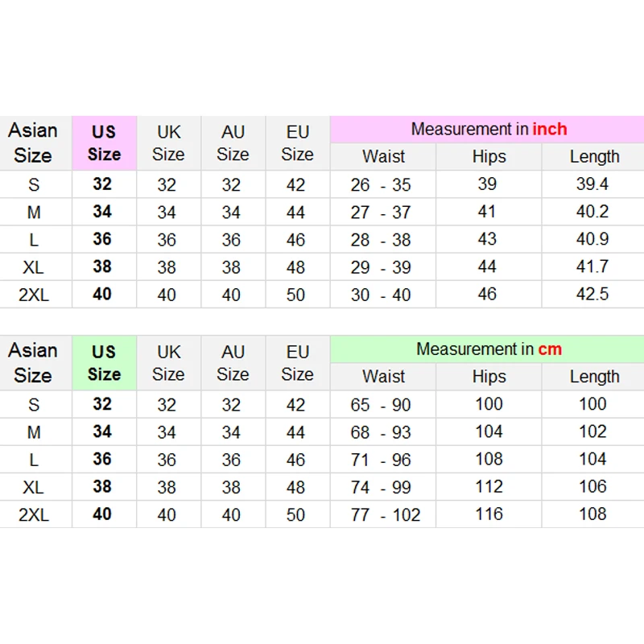Select the 41.7 length cell

pos(592,266)
